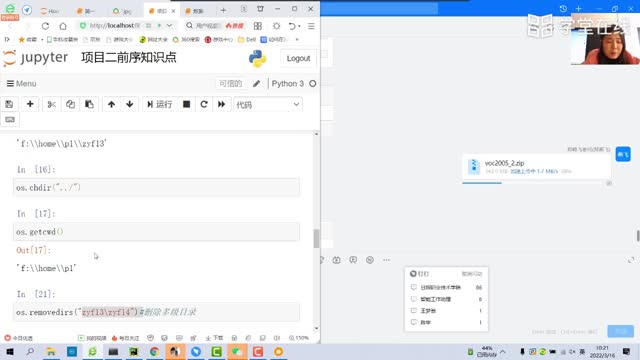Screen dimensions: 640x360
Task: Expand the Jupyter Menu hamburger
Action: tap(22, 84)
